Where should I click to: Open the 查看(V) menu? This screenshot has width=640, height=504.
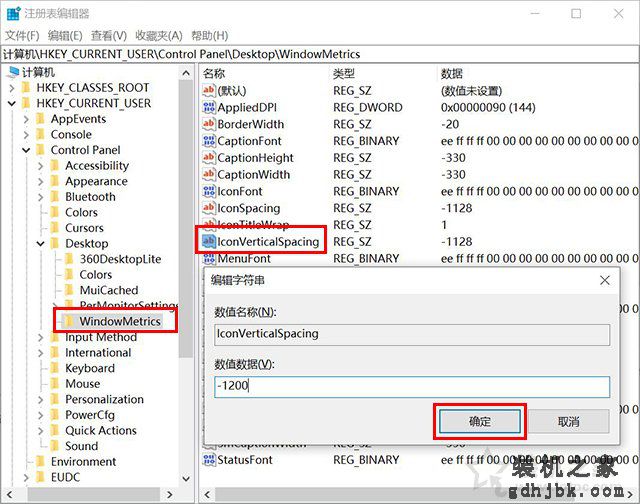pos(109,36)
